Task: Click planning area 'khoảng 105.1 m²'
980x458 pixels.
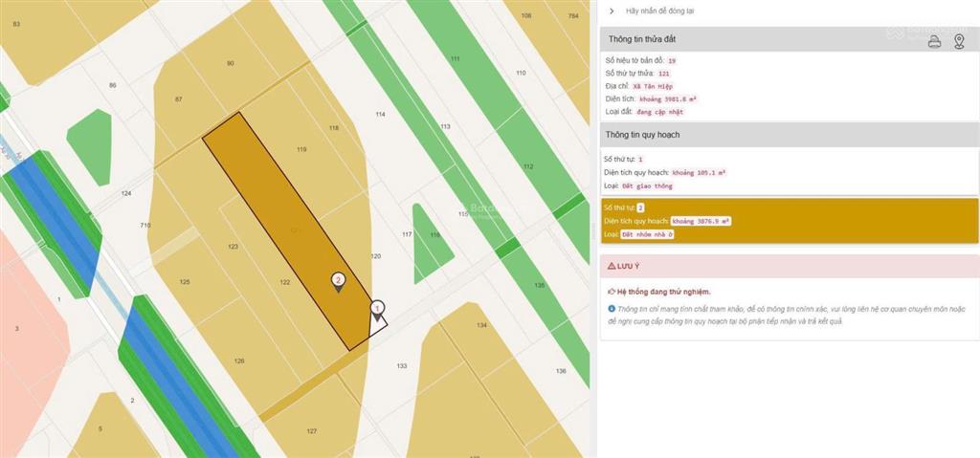Action: pos(699,172)
